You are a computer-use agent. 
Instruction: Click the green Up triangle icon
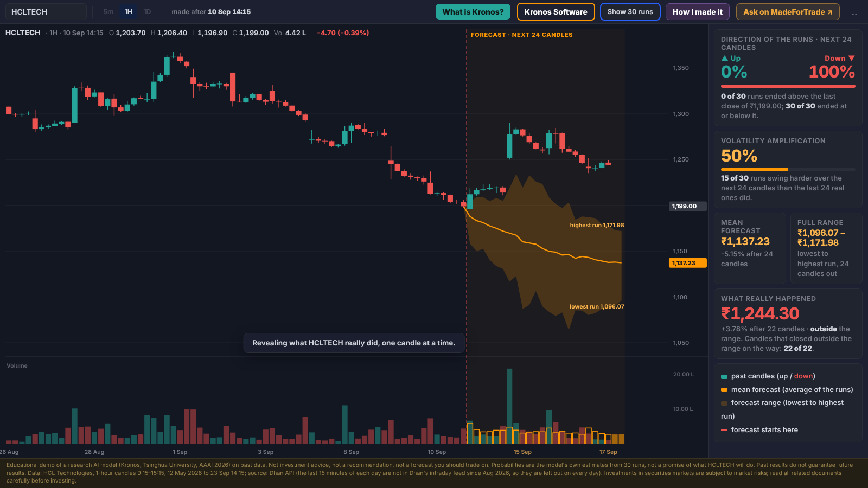(x=725, y=58)
